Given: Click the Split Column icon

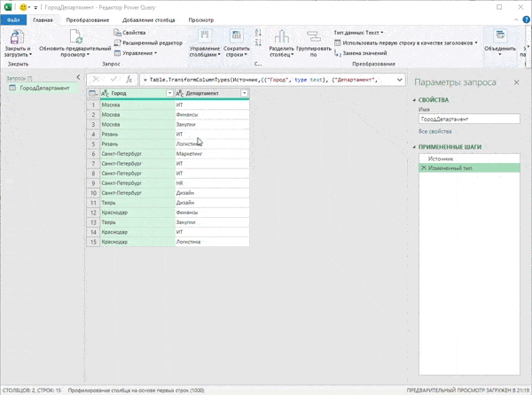Looking at the screenshot, I should click(282, 36).
